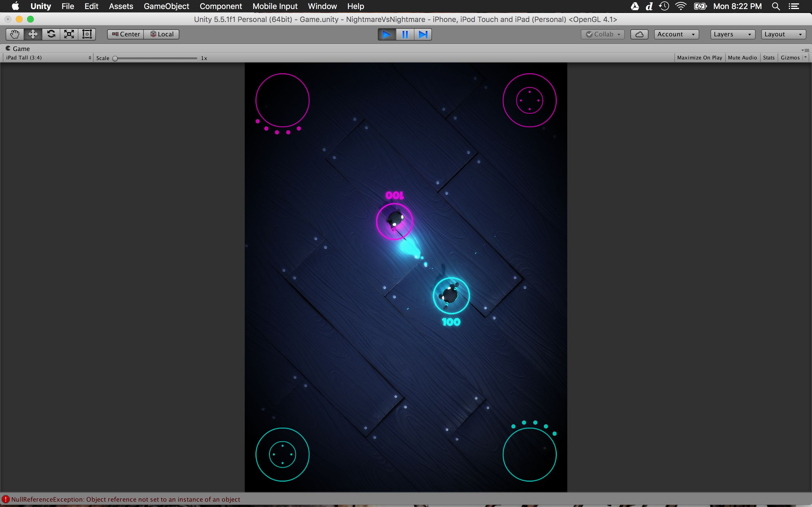Open the cloud services panel
The image size is (812, 507).
pyautogui.click(x=639, y=34)
